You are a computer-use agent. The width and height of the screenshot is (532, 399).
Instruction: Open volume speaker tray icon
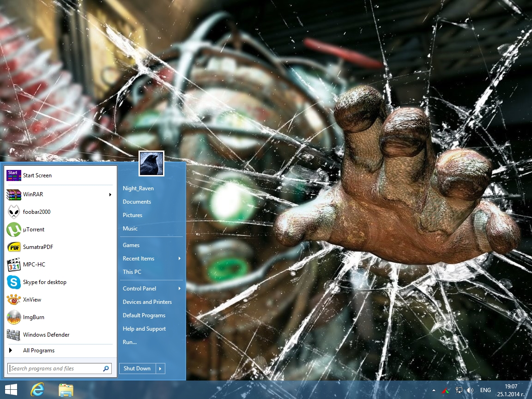[x=470, y=391]
